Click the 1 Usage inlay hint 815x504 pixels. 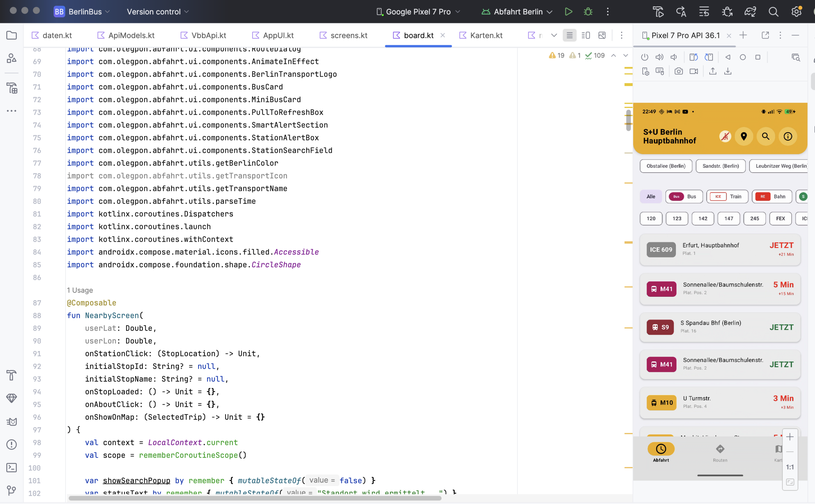(80, 290)
